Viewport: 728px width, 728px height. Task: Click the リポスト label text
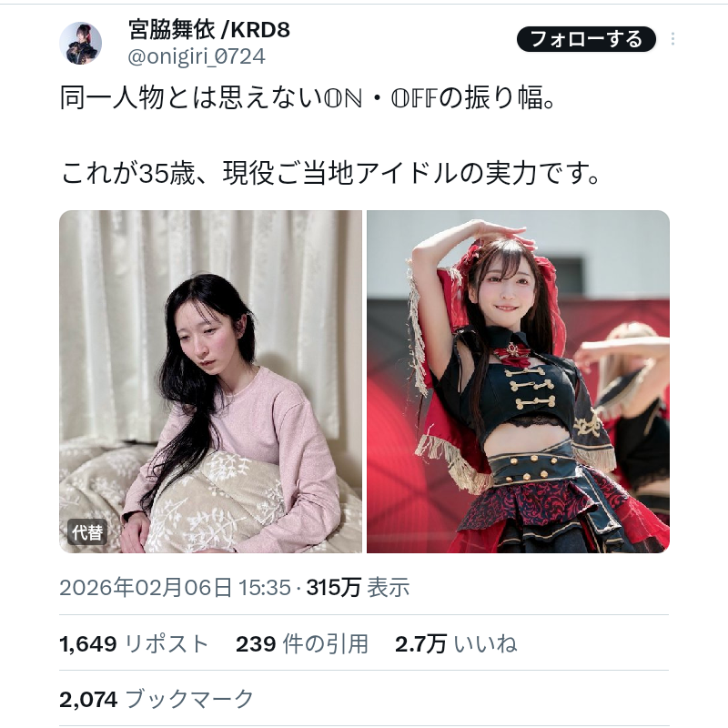(x=167, y=644)
